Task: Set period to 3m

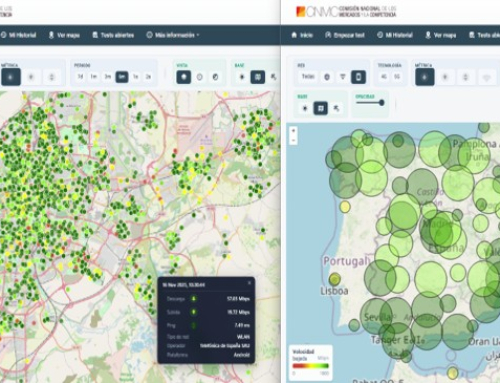Action: coord(108,77)
